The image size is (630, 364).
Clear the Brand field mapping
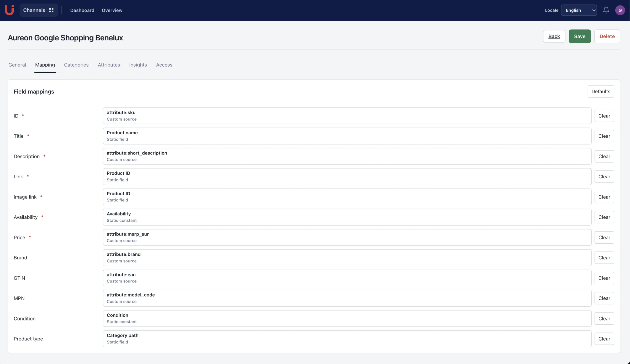[604, 258]
